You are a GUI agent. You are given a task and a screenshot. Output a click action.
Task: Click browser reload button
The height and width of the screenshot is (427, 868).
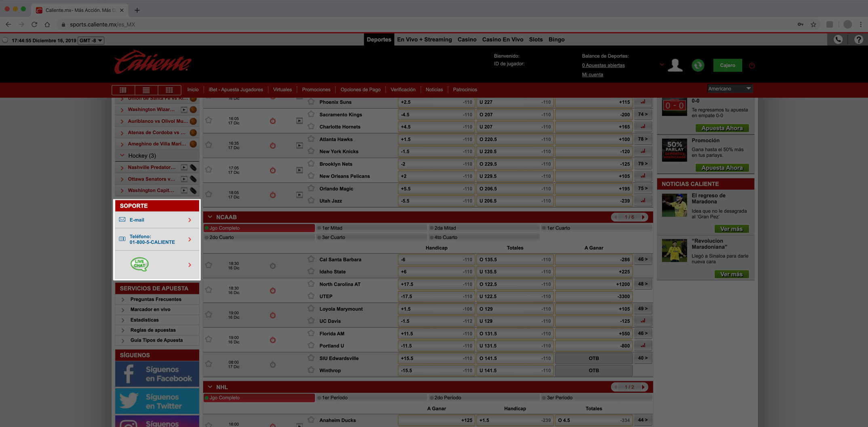[34, 24]
